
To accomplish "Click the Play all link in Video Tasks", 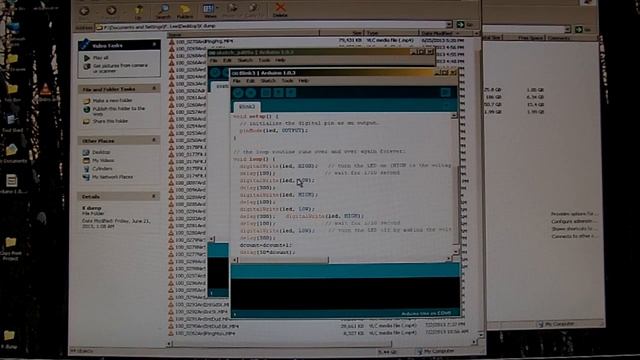I will (x=101, y=58).
